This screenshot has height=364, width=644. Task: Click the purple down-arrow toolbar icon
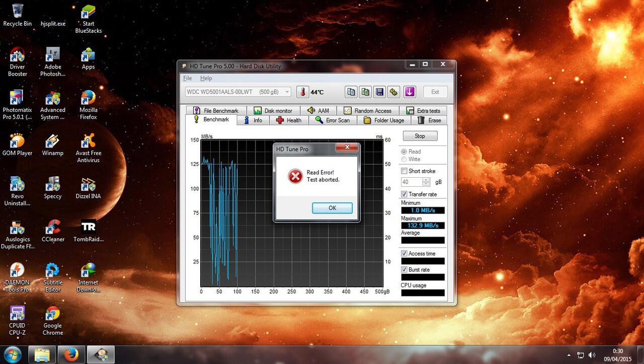(410, 92)
